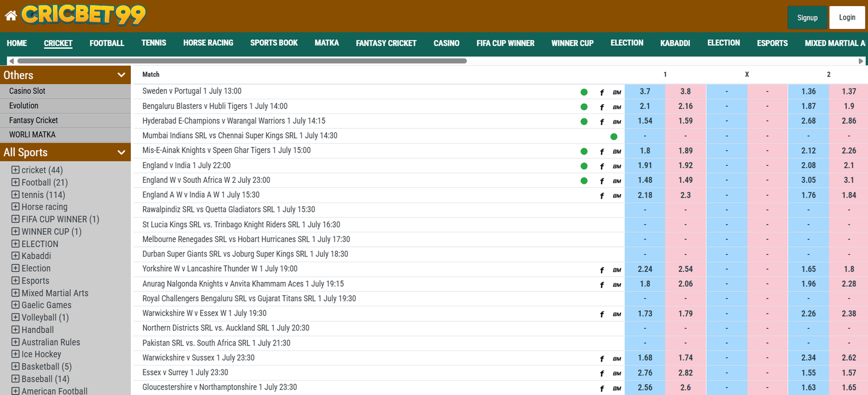Select pink lay odds 3.8 for Sweden
The height and width of the screenshot is (395, 868).
point(686,92)
